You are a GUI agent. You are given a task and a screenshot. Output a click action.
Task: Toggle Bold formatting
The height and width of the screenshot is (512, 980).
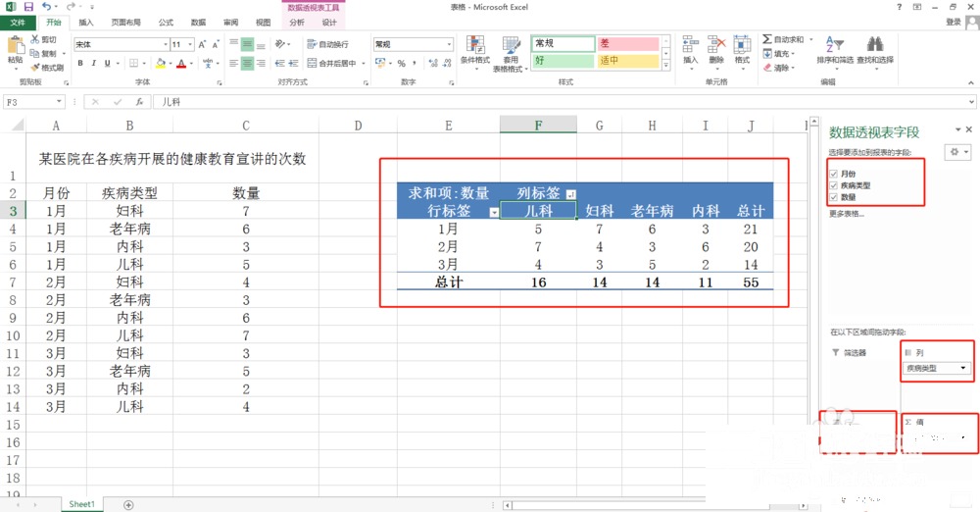pyautogui.click(x=80, y=63)
